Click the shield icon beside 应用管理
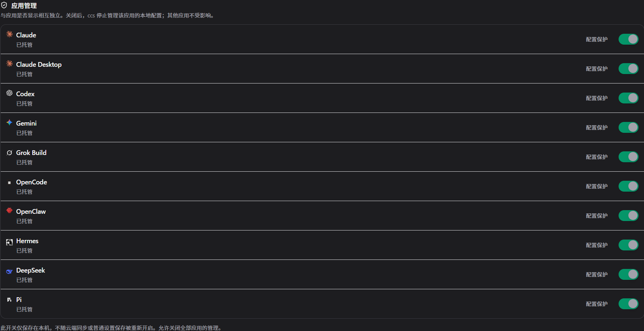This screenshot has width=644, height=331. [x=4, y=5]
